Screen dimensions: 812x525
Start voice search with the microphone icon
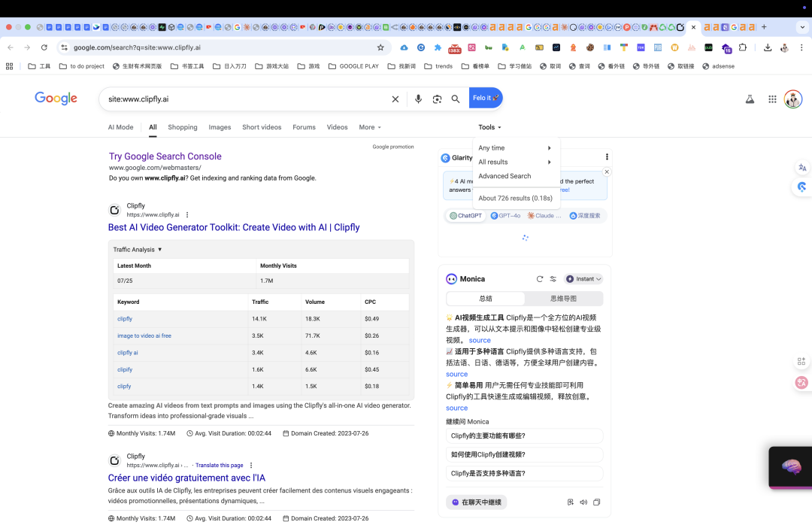(419, 99)
